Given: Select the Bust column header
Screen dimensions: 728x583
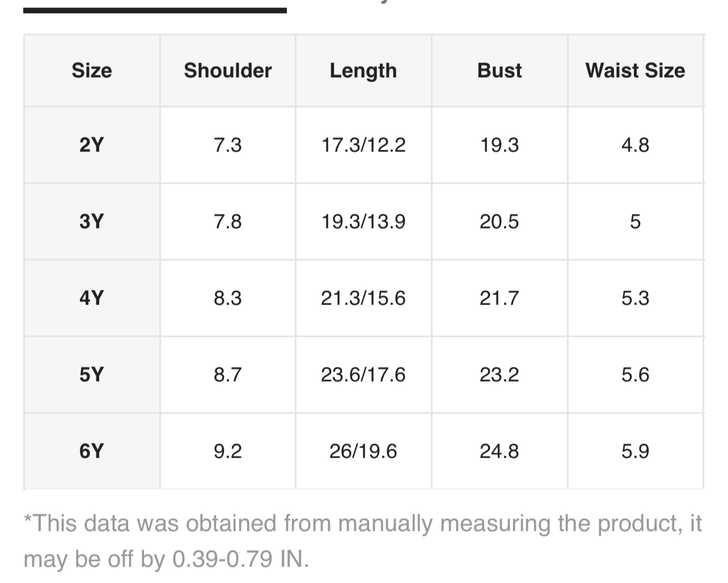Looking at the screenshot, I should (500, 70).
